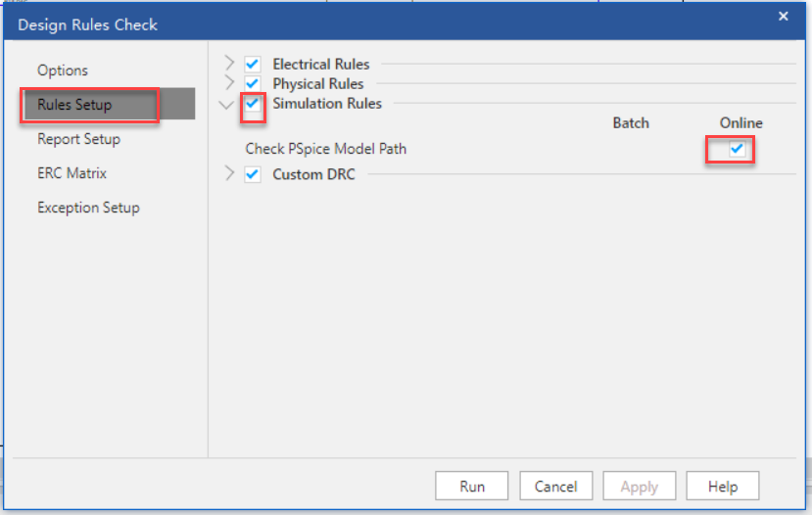Screen dimensions: 812x515
Task: Expand the Custom DRC section
Action: [x=229, y=174]
